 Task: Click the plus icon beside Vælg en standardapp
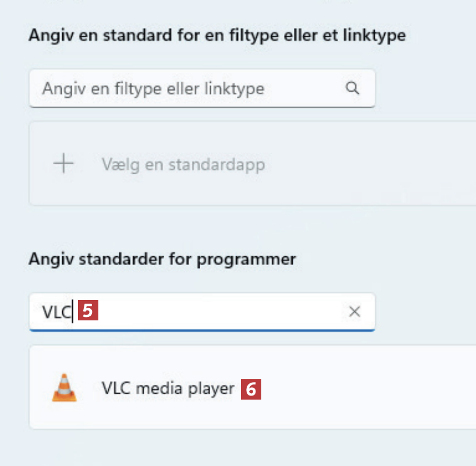[x=63, y=164]
